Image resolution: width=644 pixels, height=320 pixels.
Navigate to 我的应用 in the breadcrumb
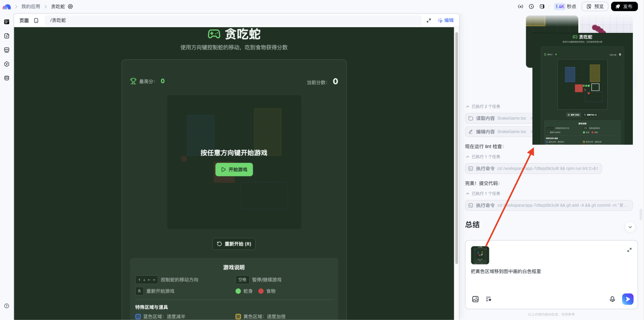coord(30,6)
